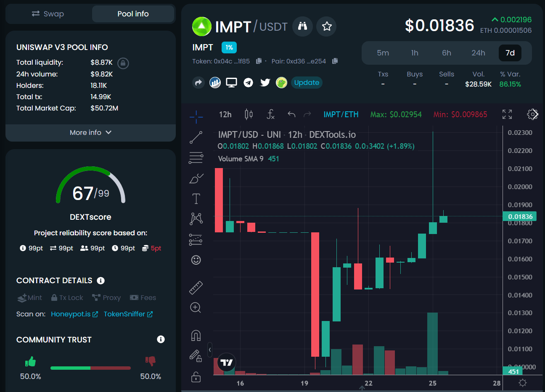Click the liquidity lock icon
Screen dimensions: 545x392
[123, 63]
